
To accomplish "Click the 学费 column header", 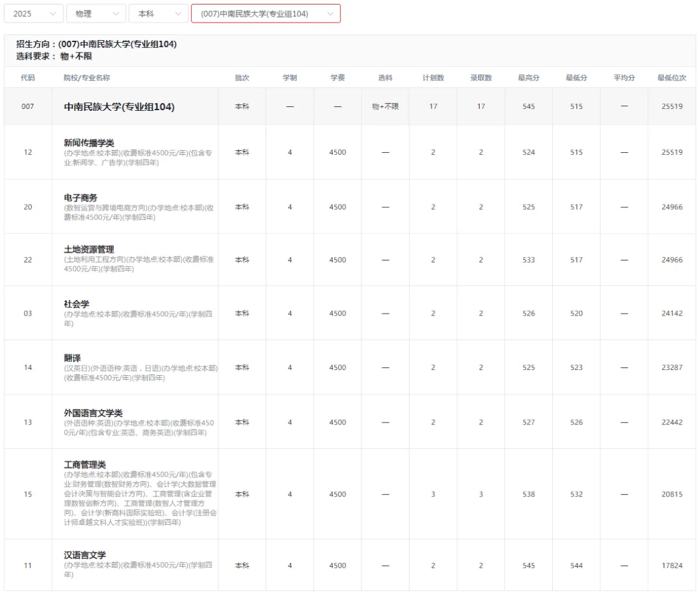I will coord(338,78).
